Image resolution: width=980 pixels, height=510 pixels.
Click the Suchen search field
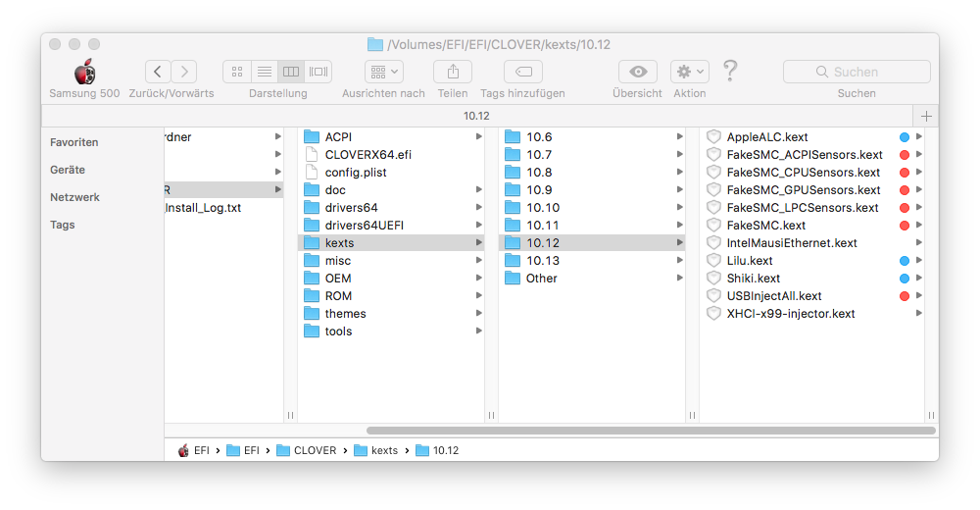(x=857, y=72)
